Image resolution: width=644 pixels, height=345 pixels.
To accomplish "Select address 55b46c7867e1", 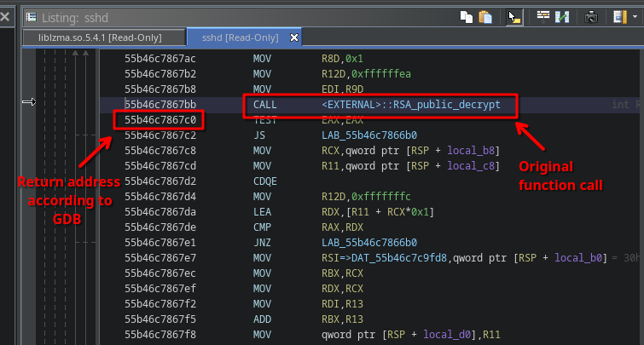I will pyautogui.click(x=160, y=243).
